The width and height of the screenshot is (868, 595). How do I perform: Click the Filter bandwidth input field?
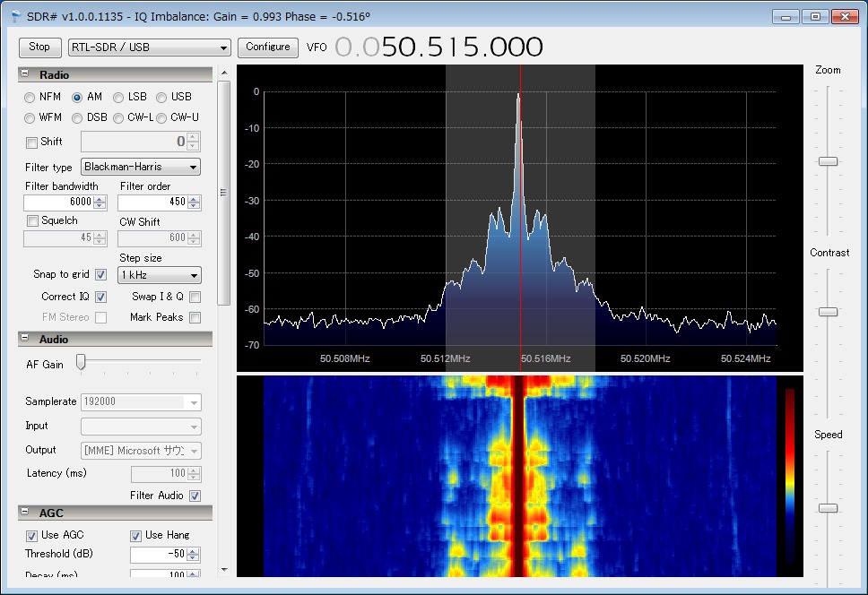[x=59, y=203]
